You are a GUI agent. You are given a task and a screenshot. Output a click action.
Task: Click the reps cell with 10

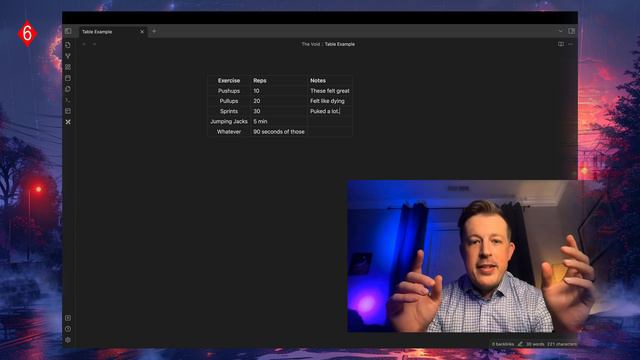[x=278, y=91]
